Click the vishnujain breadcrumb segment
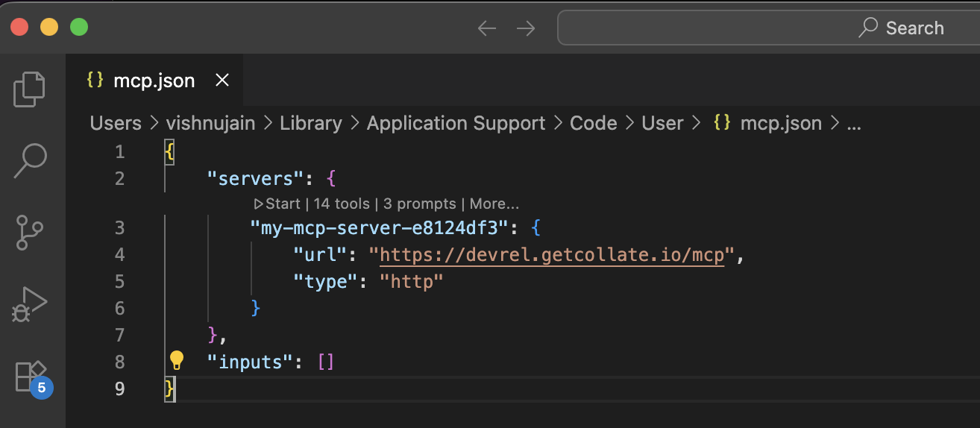This screenshot has height=428, width=980. pyautogui.click(x=211, y=123)
